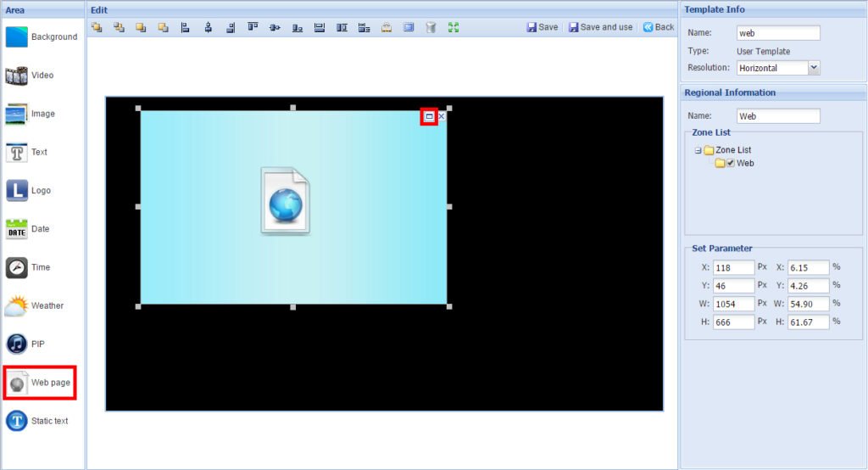
Task: Open the Resolution dropdown
Action: [x=814, y=68]
